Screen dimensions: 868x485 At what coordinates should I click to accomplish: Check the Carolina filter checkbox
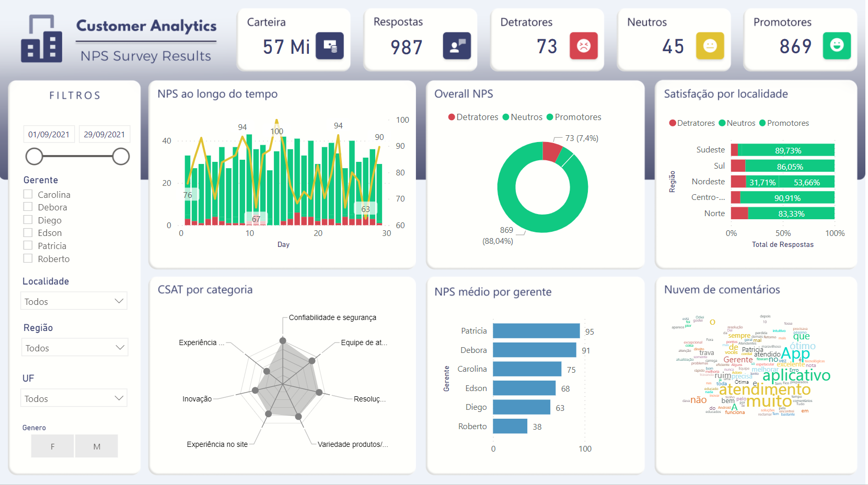(28, 194)
